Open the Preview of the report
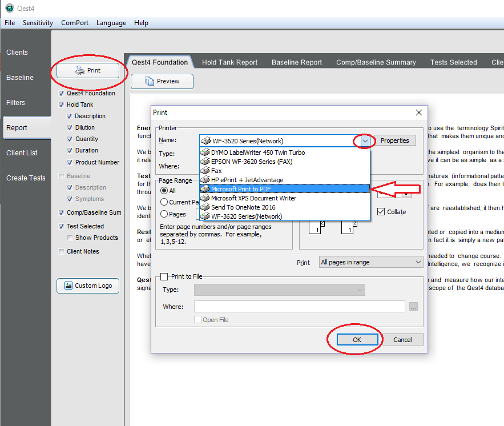 pos(162,81)
